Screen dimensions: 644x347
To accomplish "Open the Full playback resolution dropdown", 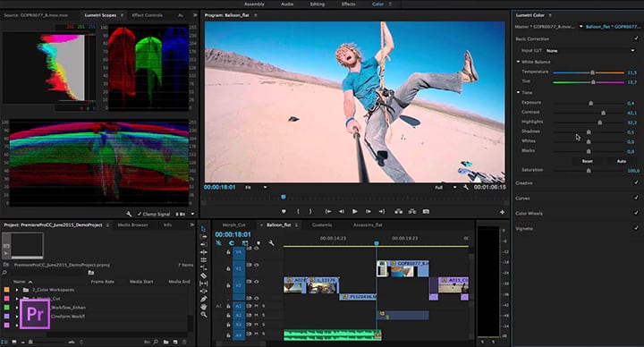I will pos(445,187).
